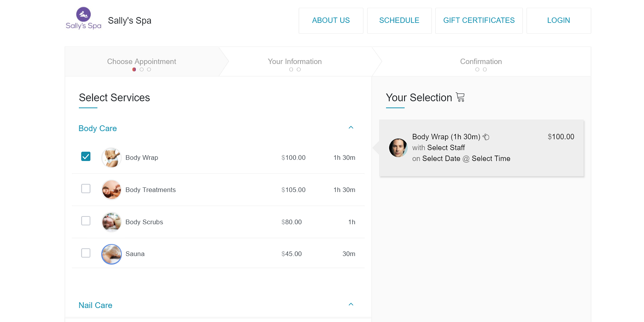The width and height of the screenshot is (644, 322).
Task: Click the Select Date link
Action: [x=441, y=159]
